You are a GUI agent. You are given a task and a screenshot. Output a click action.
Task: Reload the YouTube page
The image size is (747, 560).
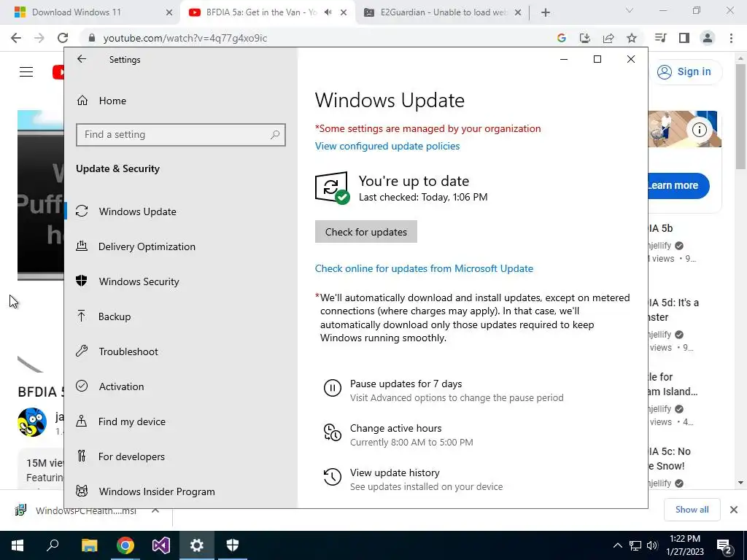point(63,38)
